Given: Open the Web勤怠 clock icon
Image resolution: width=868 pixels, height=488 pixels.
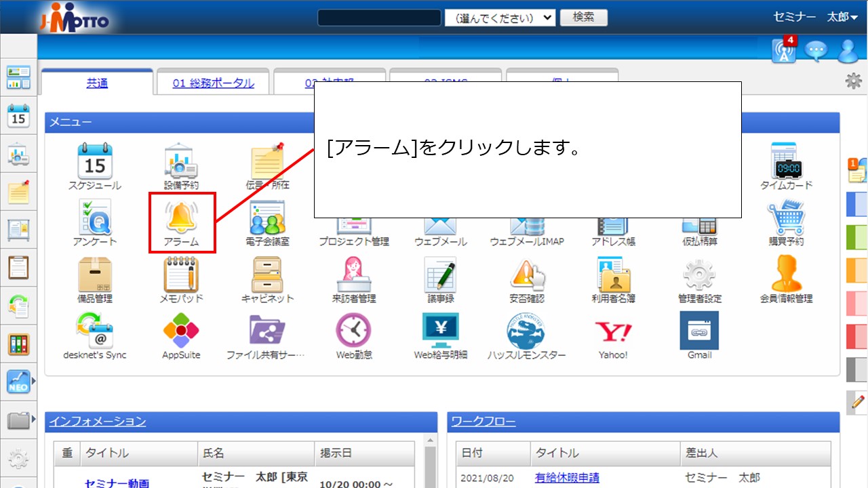Looking at the screenshot, I should click(x=353, y=331).
